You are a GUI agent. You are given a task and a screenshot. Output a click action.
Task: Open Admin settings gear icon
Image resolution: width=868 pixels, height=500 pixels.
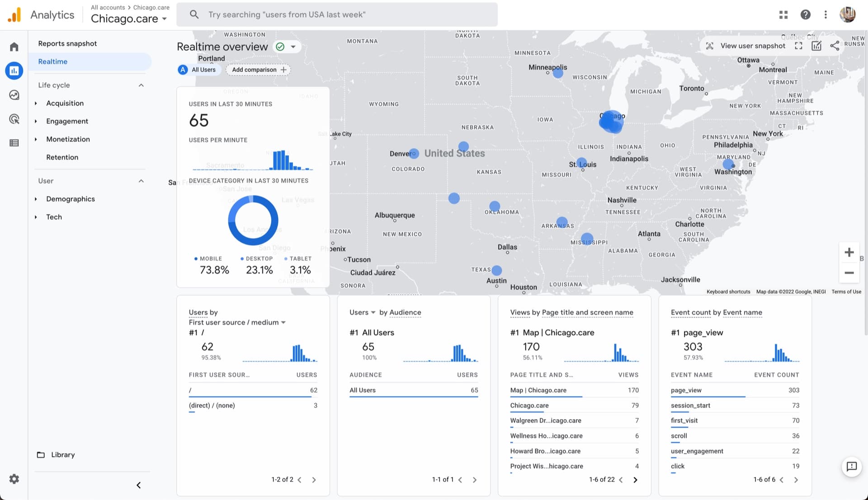point(14,479)
